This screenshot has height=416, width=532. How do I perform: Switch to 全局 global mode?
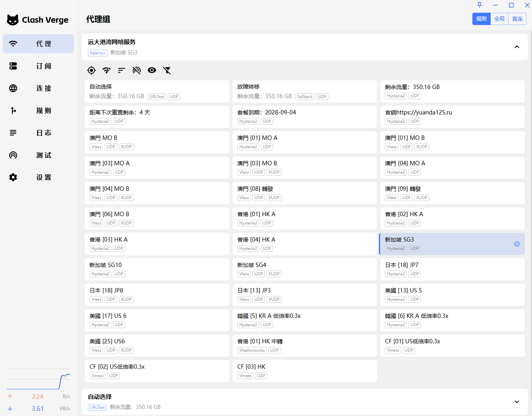point(499,19)
